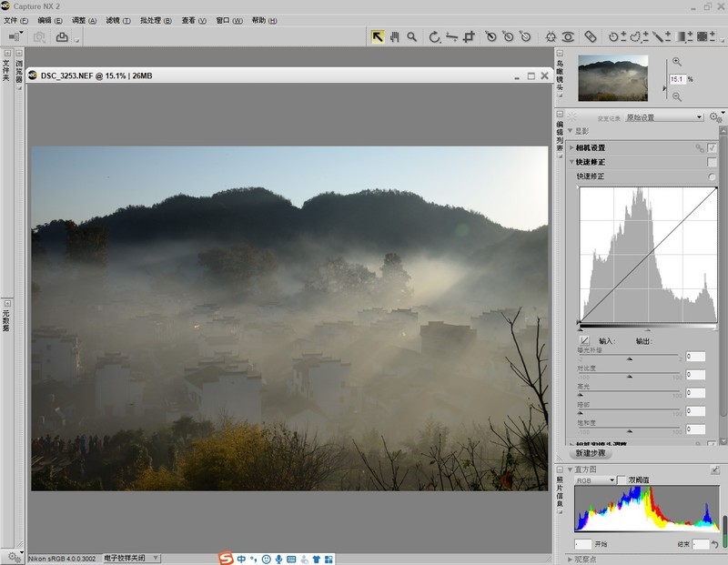This screenshot has width=728, height=565.
Task: Open the 查看 menu
Action: point(194,20)
